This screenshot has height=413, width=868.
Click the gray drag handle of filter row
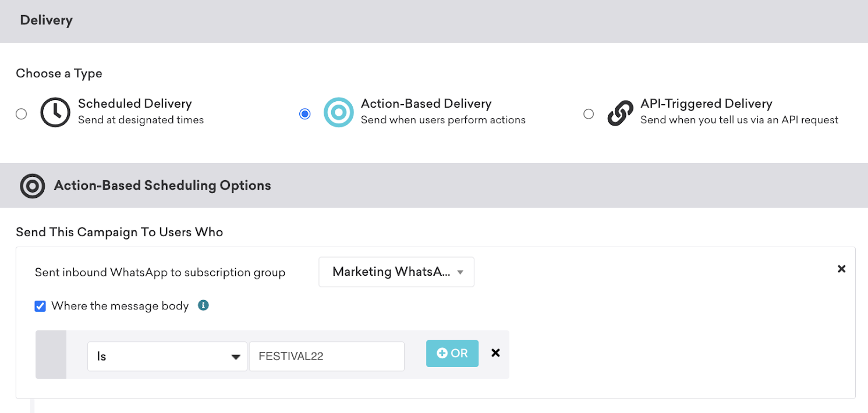click(x=51, y=355)
